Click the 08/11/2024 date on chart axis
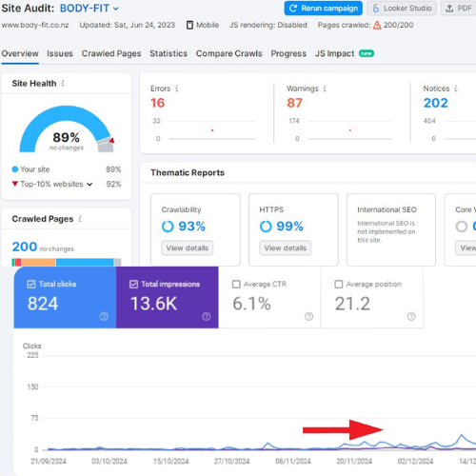 [x=293, y=461]
